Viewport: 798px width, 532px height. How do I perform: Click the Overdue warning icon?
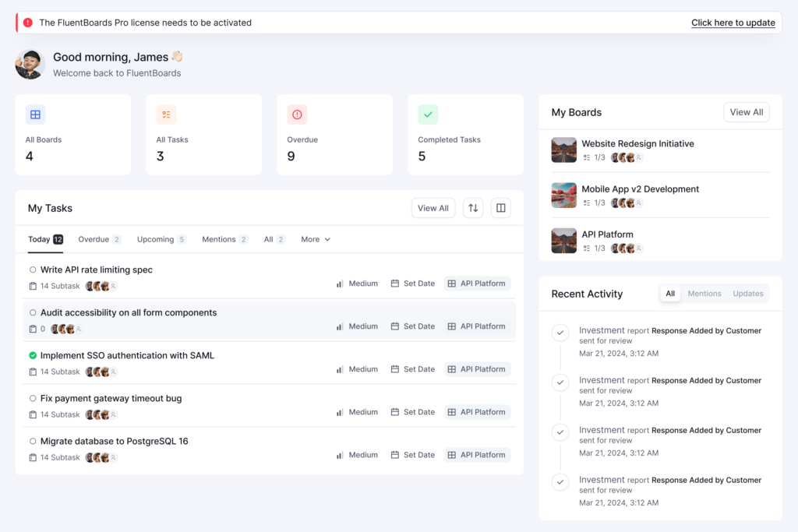[297, 115]
